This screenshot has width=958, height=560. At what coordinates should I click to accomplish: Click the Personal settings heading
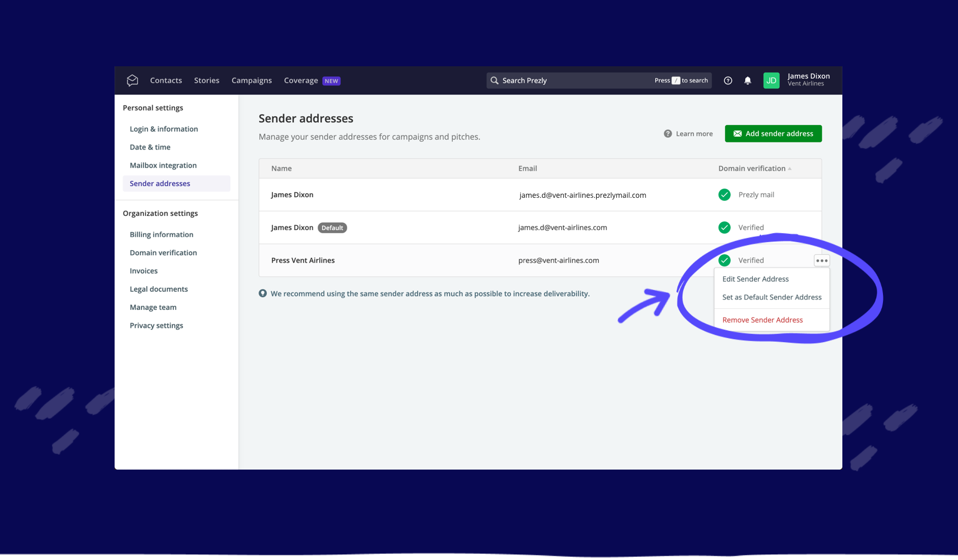[153, 108]
